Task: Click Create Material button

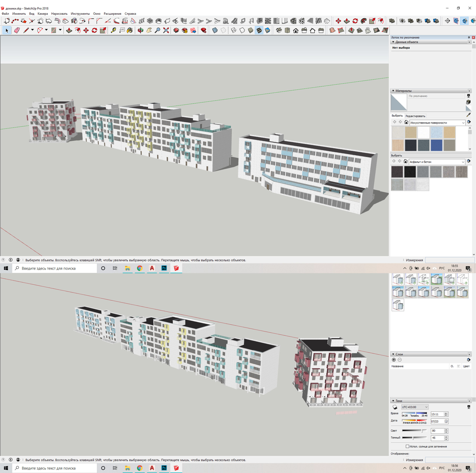Action: coord(468,102)
